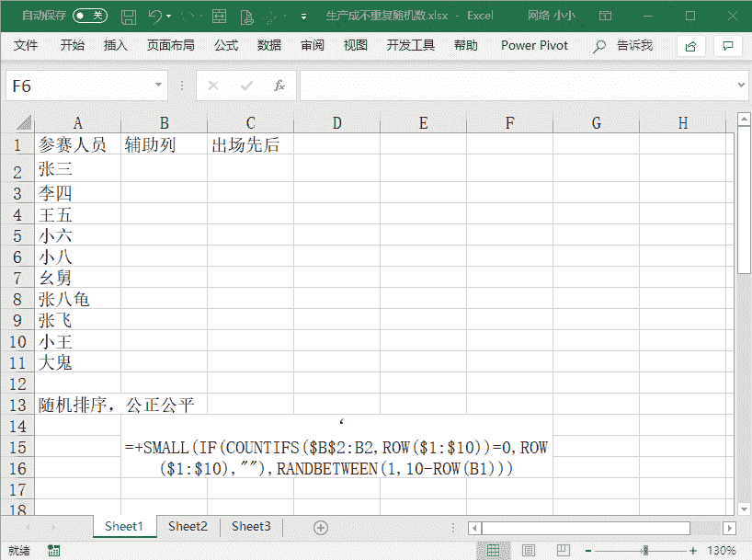The image size is (752, 560).
Task: Click the merged SMALL formula text cell
Action: 336,447
